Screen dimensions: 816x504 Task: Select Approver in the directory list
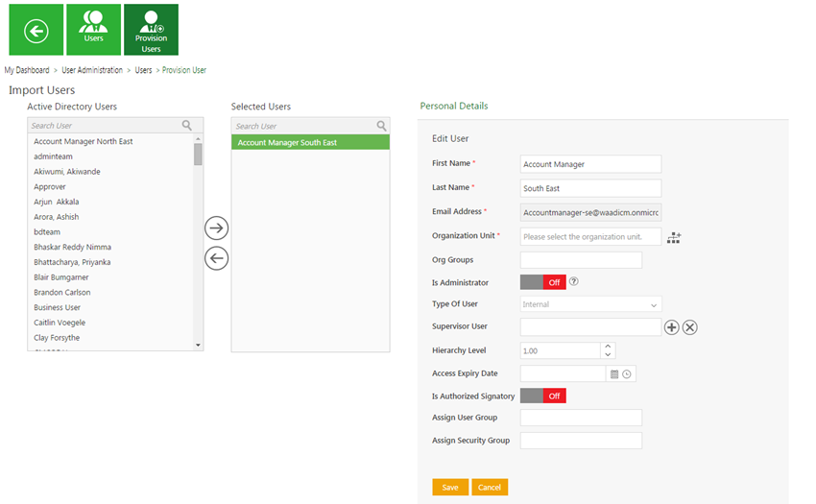pyautogui.click(x=50, y=186)
